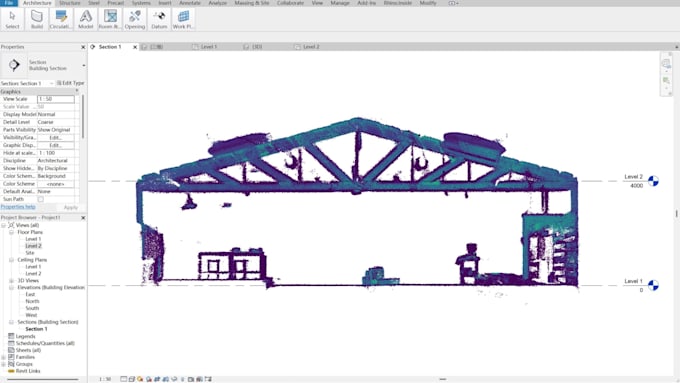The height and width of the screenshot is (383, 680).
Task: Click the View Scale field value
Action: [56, 99]
